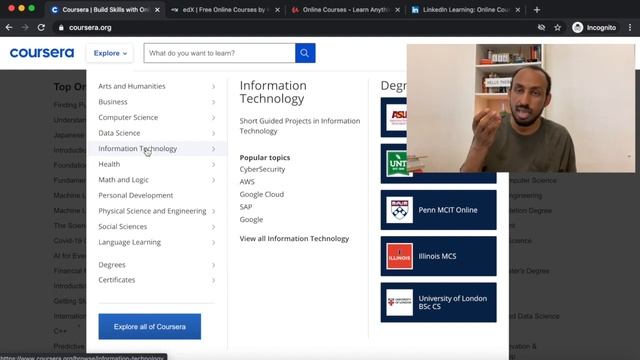Viewport: 640px width, 360px height.
Task: Open the CyberSecurity topic link
Action: click(262, 169)
